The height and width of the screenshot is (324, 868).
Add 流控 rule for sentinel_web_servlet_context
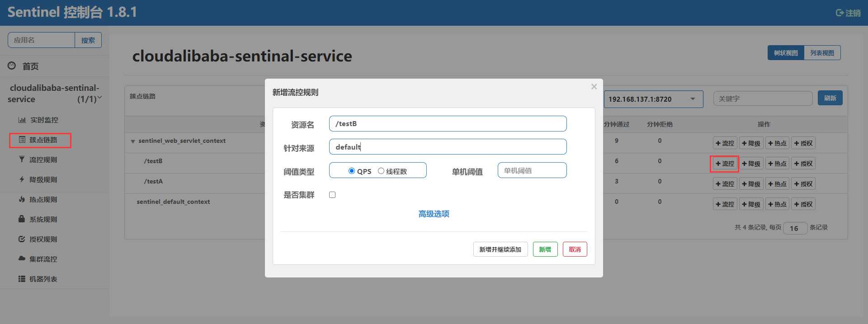(x=725, y=143)
